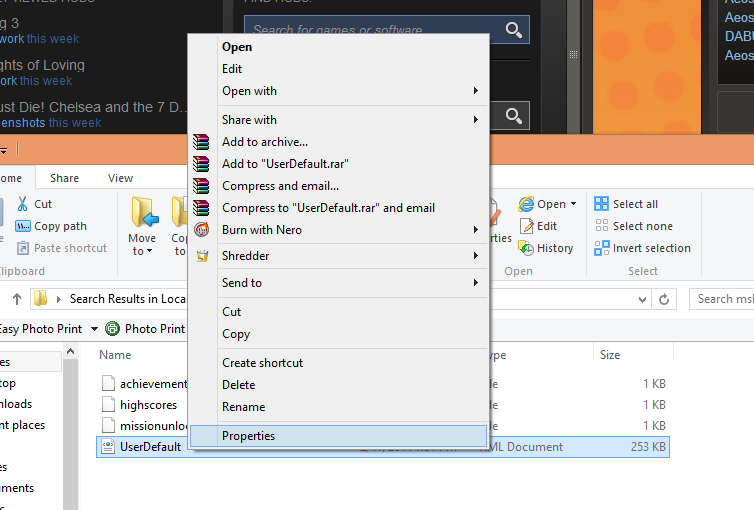The height and width of the screenshot is (510, 754).
Task: Click the Copy path ribbon button
Action: coord(51,226)
